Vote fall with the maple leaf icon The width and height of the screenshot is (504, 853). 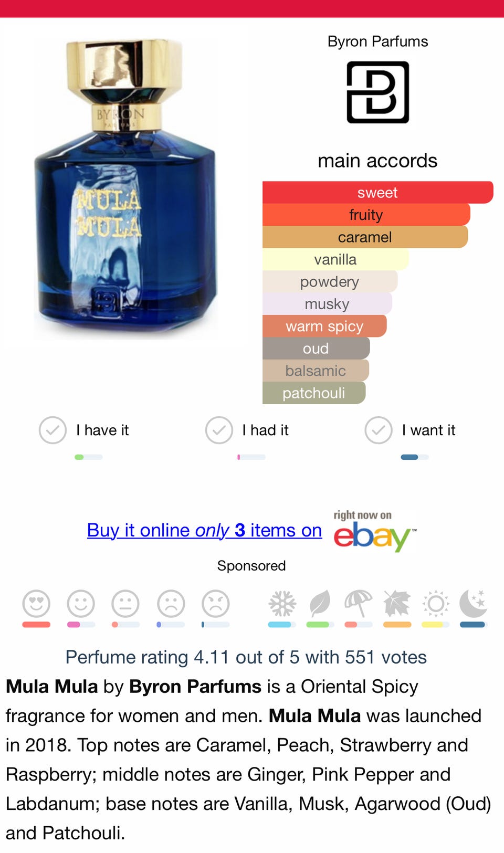[x=397, y=604]
